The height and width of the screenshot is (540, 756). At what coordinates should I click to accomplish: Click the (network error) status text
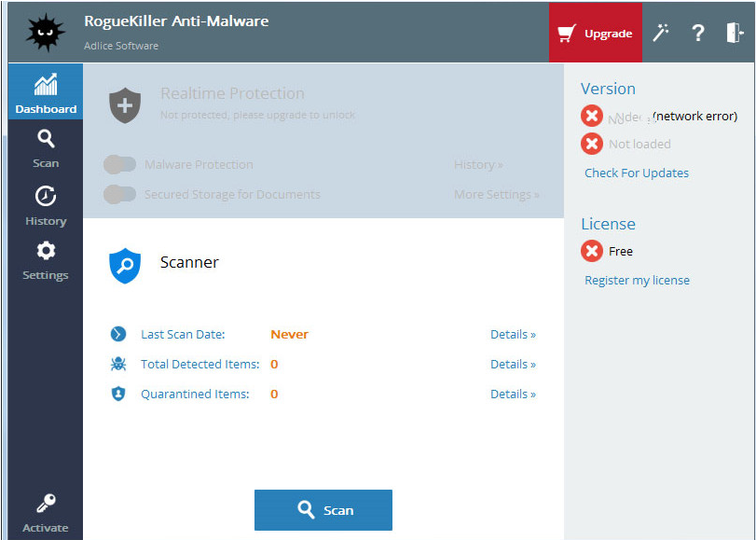695,117
